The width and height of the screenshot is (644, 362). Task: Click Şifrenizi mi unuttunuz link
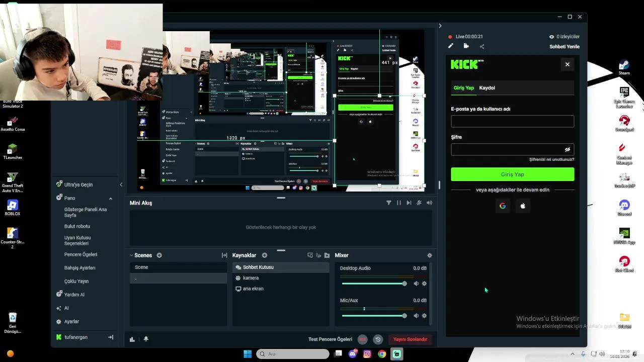tap(551, 159)
